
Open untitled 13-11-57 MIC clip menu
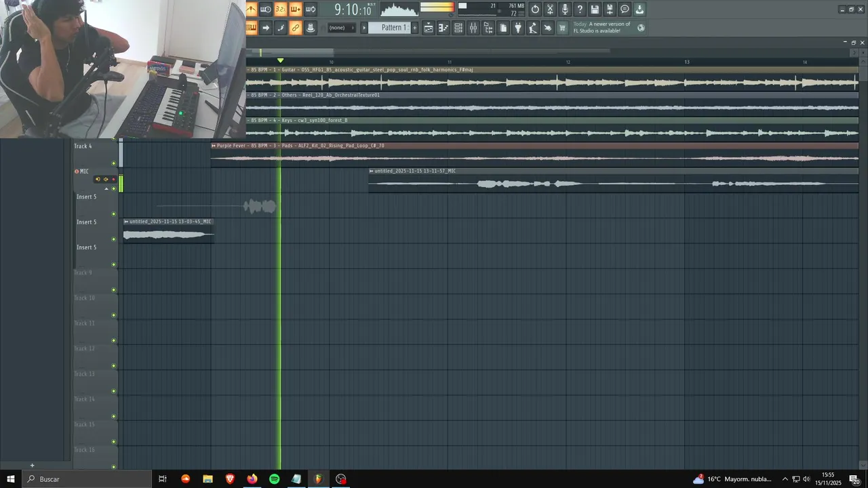coord(372,171)
